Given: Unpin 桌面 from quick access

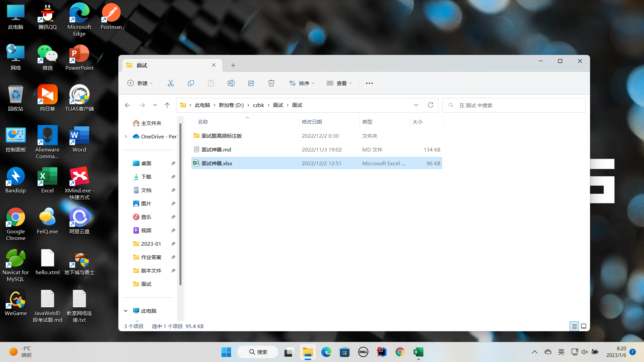Looking at the screenshot, I should [x=173, y=163].
